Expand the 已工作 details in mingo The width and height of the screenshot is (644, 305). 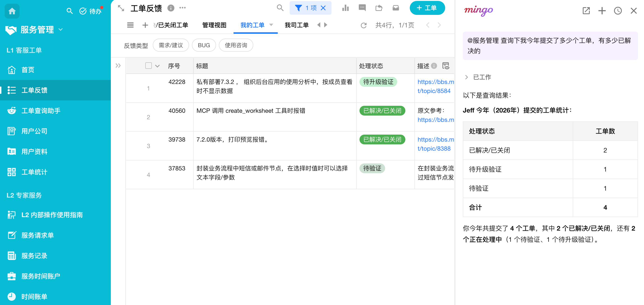(478, 77)
